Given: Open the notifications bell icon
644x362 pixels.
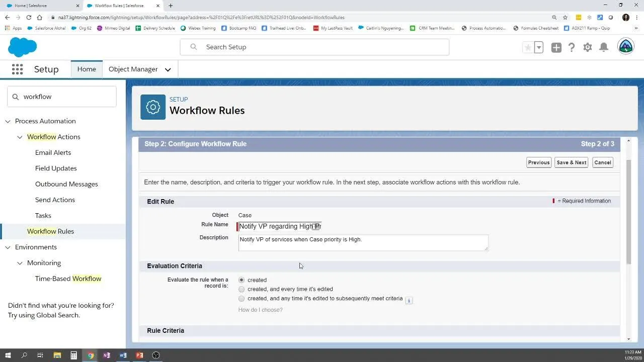Looking at the screenshot, I should click(x=604, y=47).
